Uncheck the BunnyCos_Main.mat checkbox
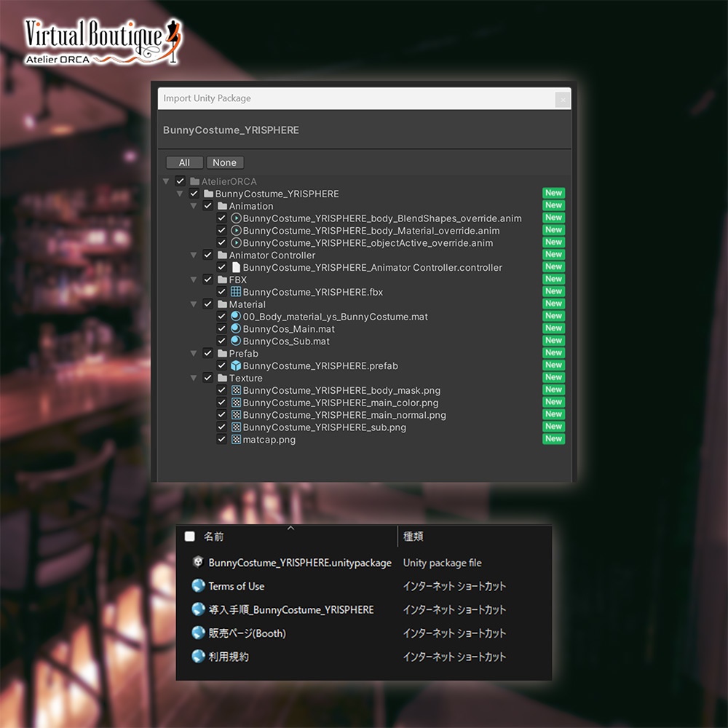 (221, 329)
